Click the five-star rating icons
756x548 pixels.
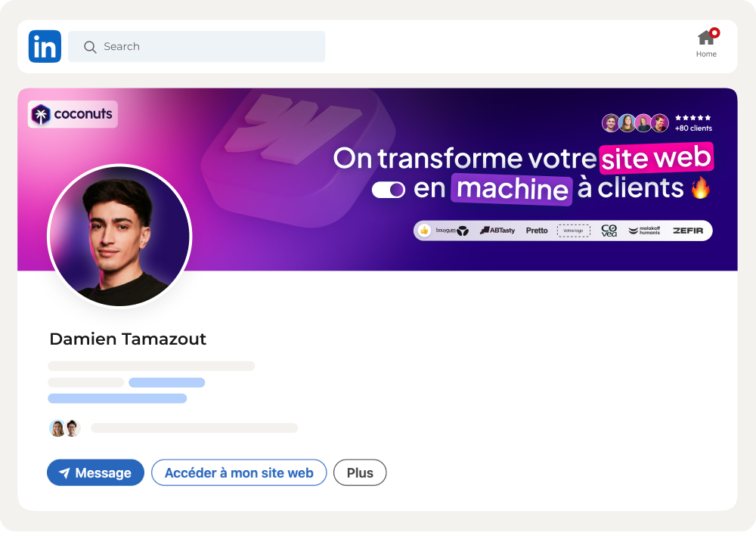coord(692,118)
